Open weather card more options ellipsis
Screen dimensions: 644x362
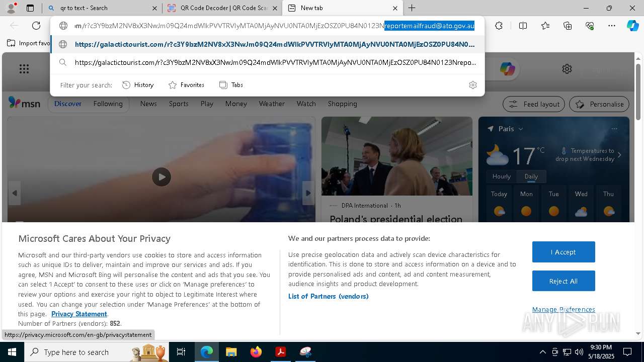point(614,129)
